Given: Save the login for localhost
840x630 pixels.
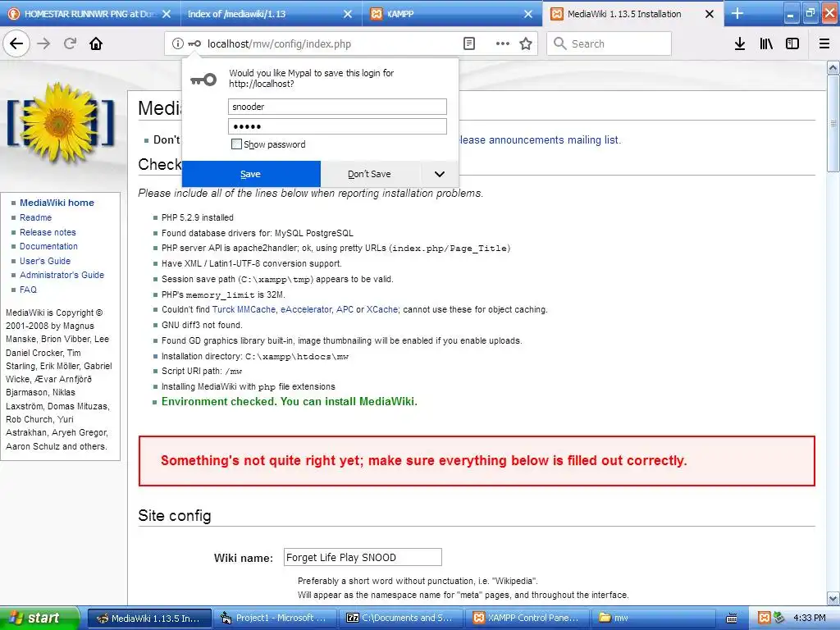Looking at the screenshot, I should (251, 174).
